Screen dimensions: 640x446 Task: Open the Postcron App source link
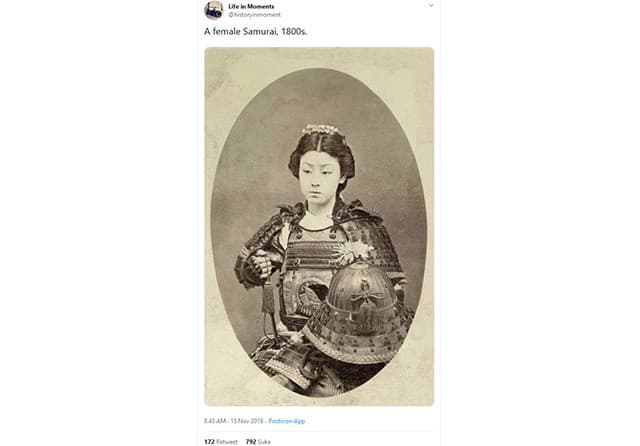287,421
